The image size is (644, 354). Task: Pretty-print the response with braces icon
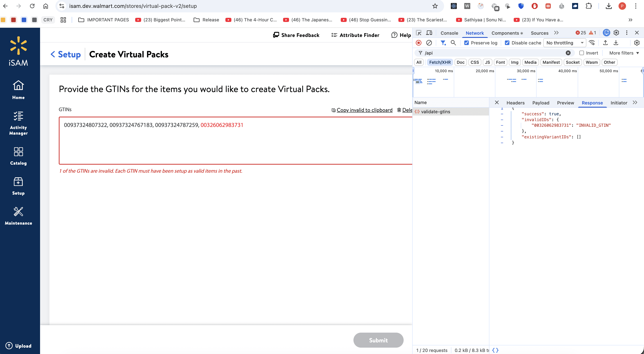[x=495, y=350]
